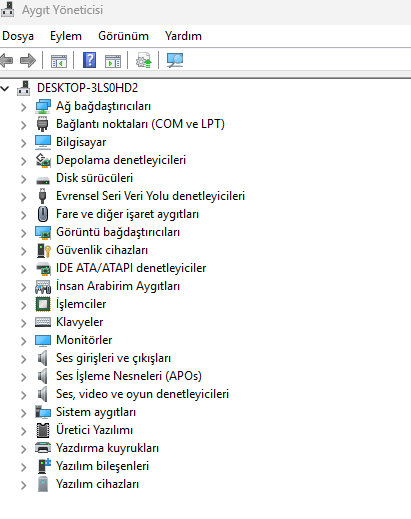Click the disk drives icon
This screenshot has height=519, width=411.
click(x=43, y=180)
